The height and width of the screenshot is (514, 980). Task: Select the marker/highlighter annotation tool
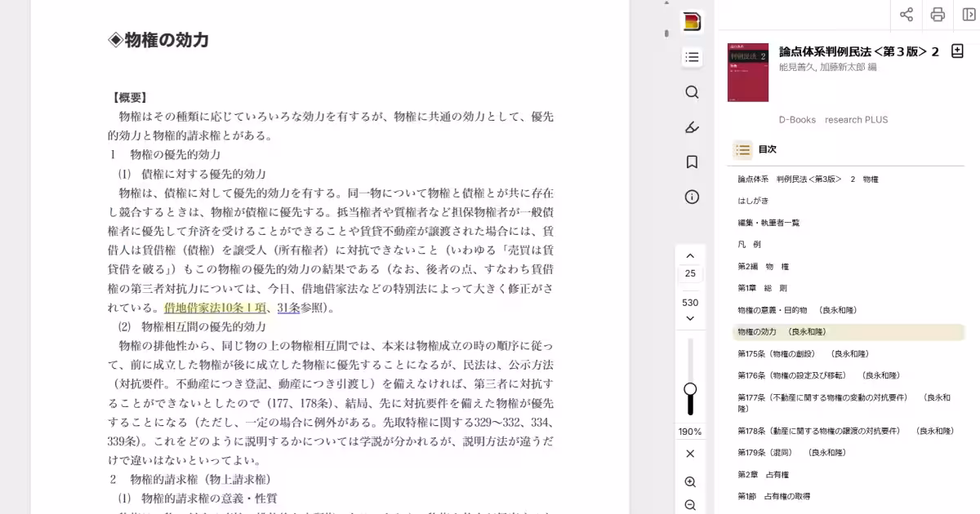[x=691, y=127]
